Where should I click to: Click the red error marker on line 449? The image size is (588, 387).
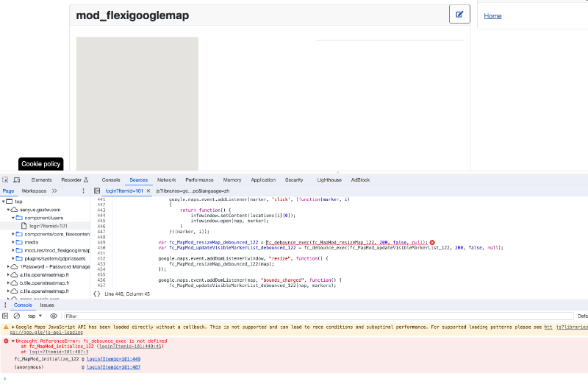click(432, 243)
